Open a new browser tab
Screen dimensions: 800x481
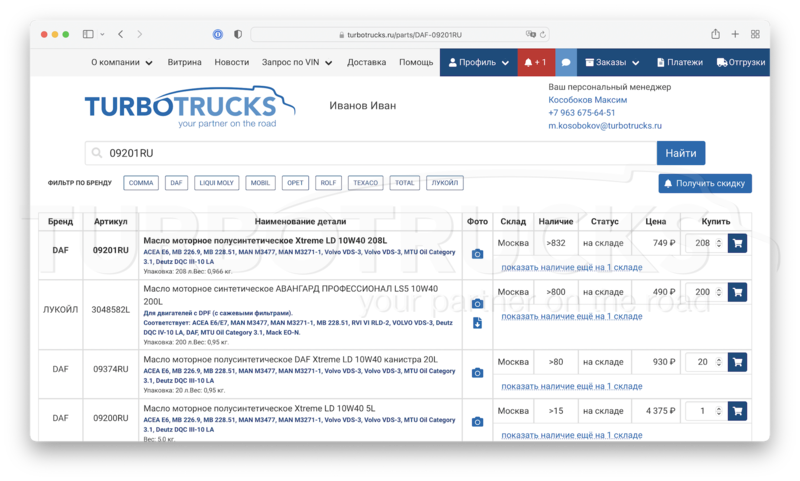tap(735, 34)
